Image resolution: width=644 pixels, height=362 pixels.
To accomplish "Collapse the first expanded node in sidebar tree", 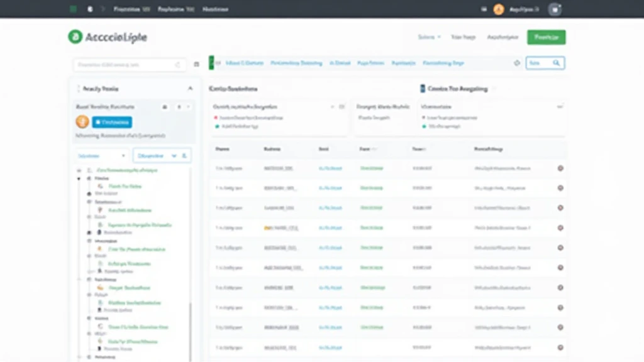I will pos(79,178).
